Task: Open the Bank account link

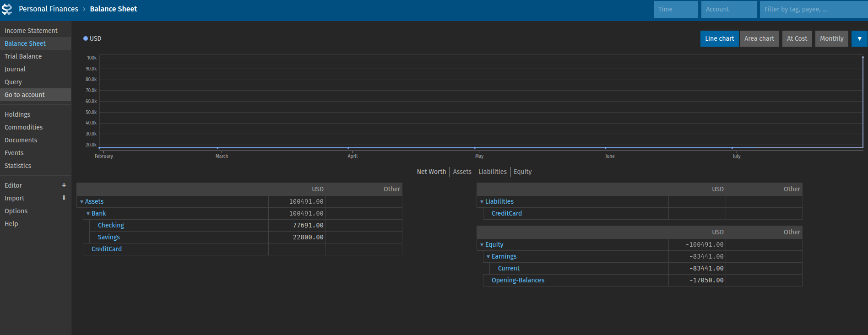Action: click(x=98, y=213)
